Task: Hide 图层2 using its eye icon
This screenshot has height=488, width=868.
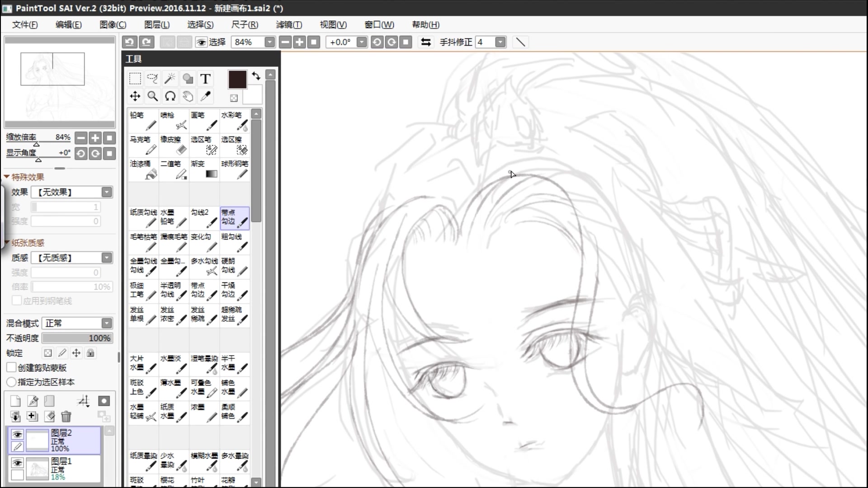Action: pos(17,434)
